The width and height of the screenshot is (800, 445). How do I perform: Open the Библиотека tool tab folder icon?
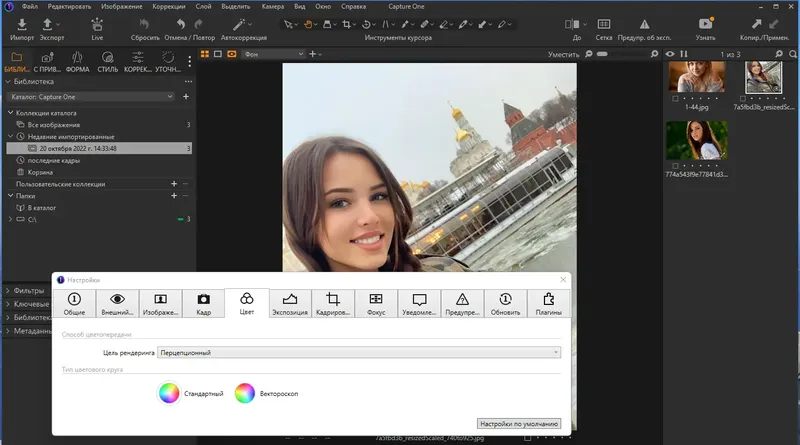pos(18,57)
